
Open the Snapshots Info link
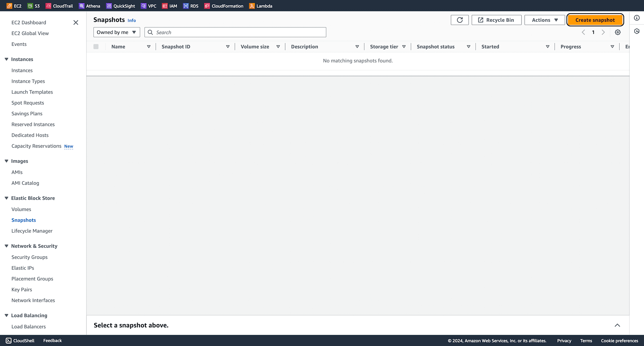coord(132,20)
